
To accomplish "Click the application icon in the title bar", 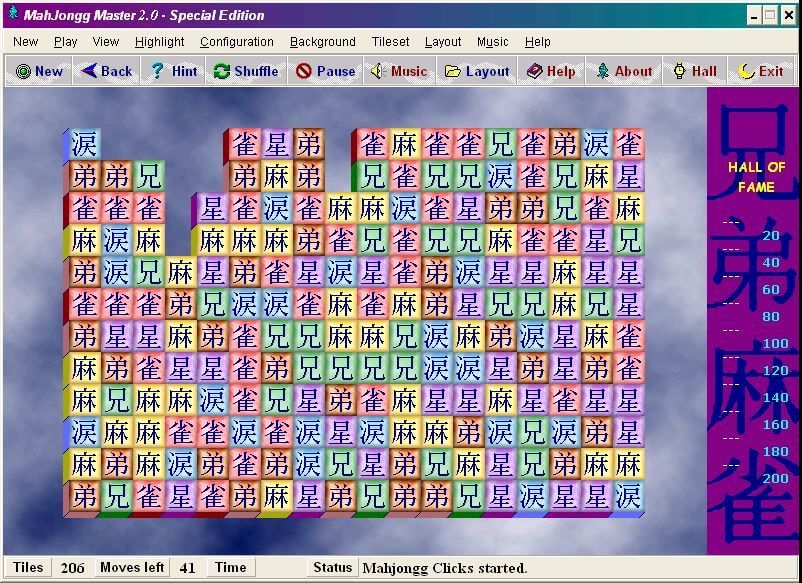I will click(x=13, y=14).
